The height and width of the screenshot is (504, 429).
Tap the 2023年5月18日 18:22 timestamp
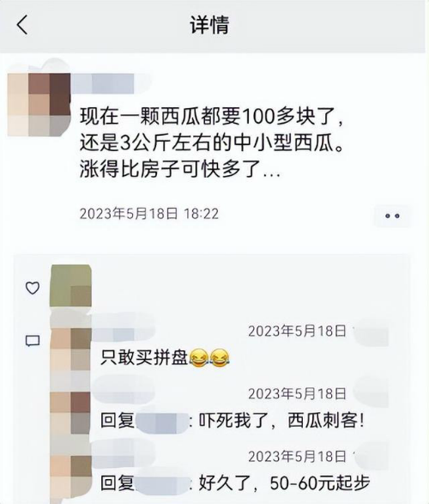pos(149,214)
